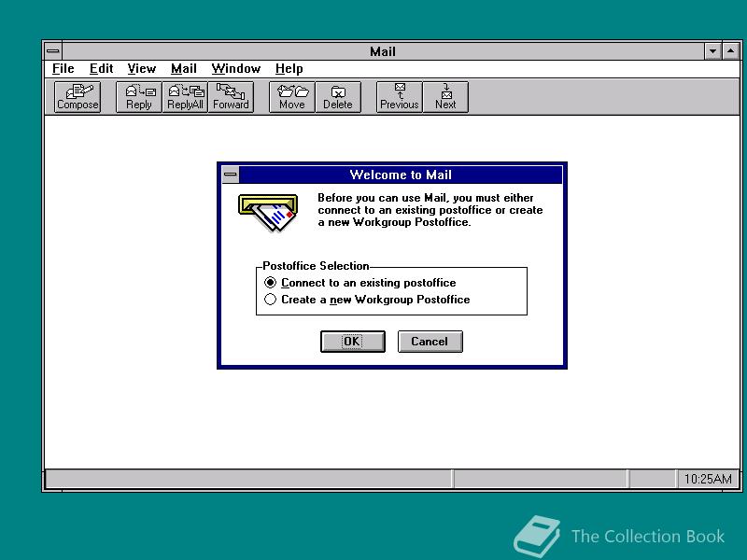The height and width of the screenshot is (560, 747).
Task: Click the 10:25AM clock in status bar
Action: 708,479
